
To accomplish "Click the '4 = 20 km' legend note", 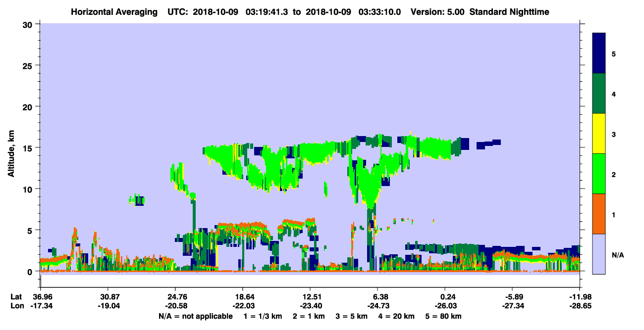I will coord(397,316).
